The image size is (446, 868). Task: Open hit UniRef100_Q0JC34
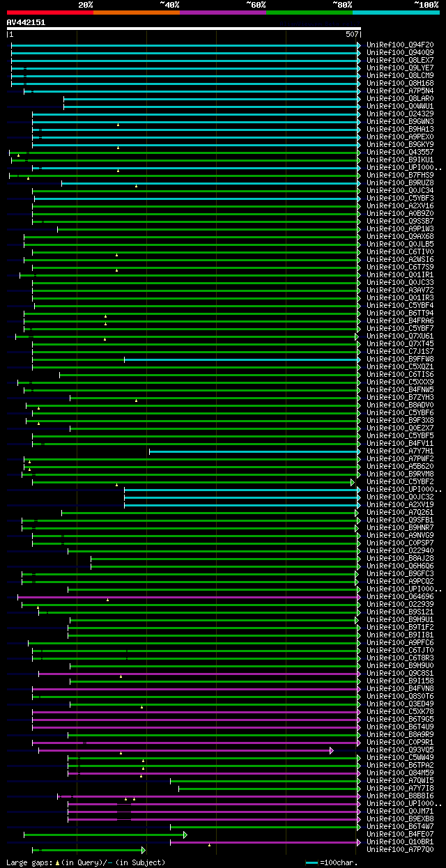coord(399,191)
